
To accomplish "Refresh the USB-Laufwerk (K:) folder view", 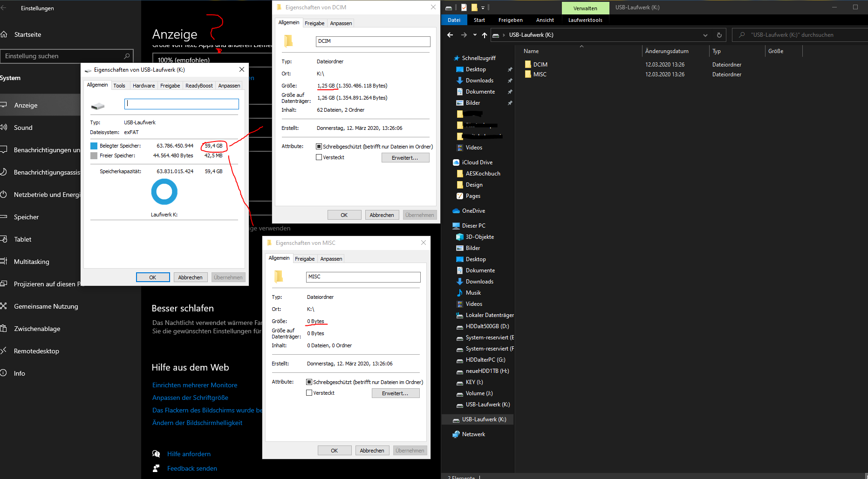I will 719,35.
